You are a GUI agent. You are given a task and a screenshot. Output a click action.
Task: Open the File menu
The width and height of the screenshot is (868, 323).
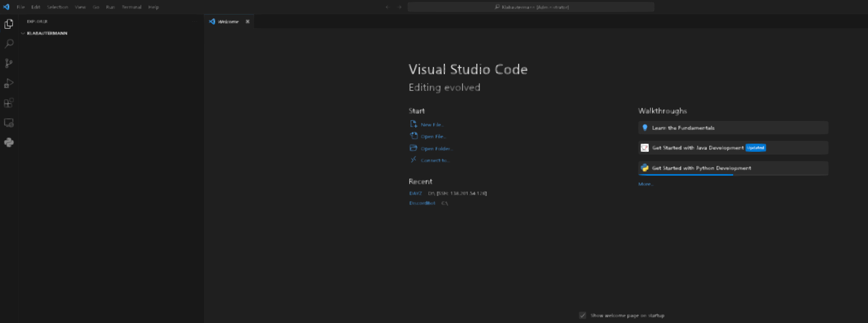pyautogui.click(x=21, y=7)
